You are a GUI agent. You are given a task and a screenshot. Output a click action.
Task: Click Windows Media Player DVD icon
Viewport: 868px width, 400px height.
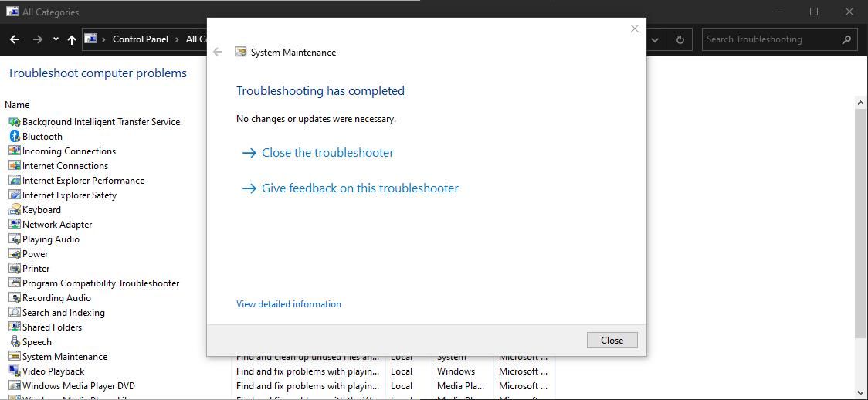tap(15, 385)
